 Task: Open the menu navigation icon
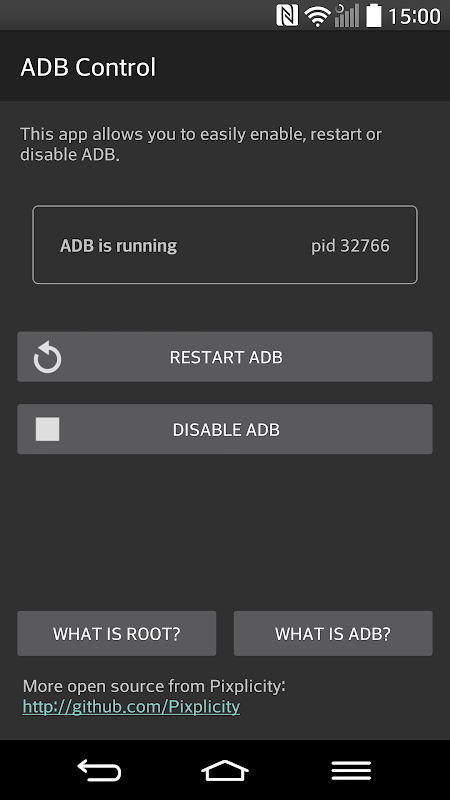351,770
